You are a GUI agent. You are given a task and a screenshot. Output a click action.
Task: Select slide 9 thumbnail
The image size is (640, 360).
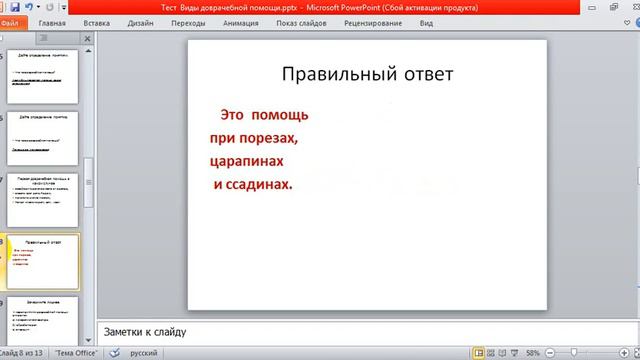coord(42,321)
